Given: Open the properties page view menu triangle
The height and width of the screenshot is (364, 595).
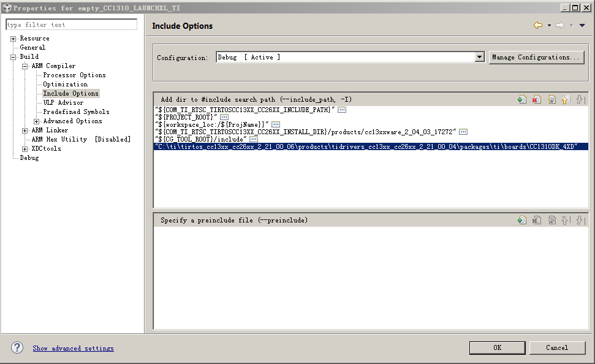Looking at the screenshot, I should tap(582, 25).
